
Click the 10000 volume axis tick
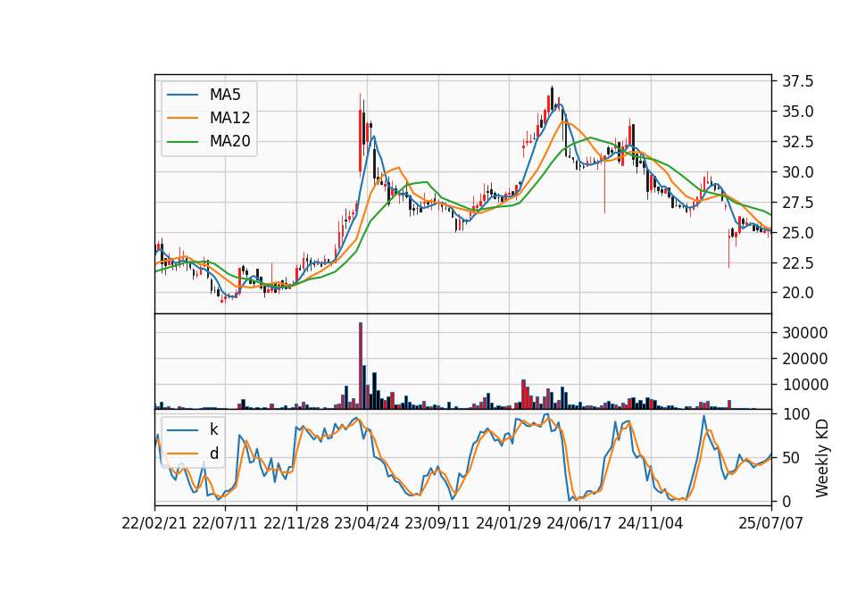click(x=804, y=385)
